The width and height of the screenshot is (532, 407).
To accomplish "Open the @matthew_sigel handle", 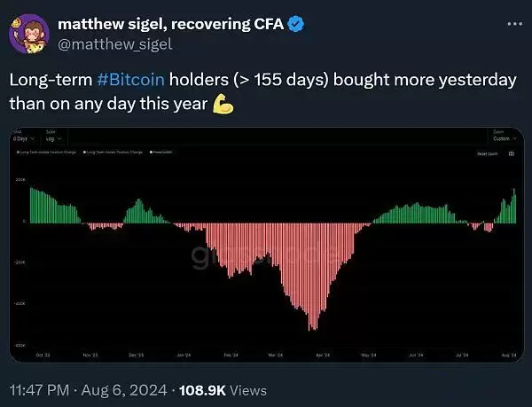I will (x=115, y=43).
